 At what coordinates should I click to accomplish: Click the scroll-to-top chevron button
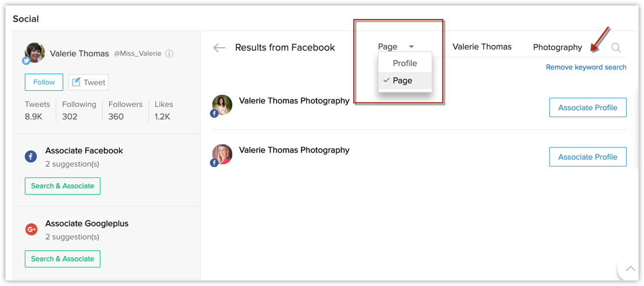click(630, 269)
